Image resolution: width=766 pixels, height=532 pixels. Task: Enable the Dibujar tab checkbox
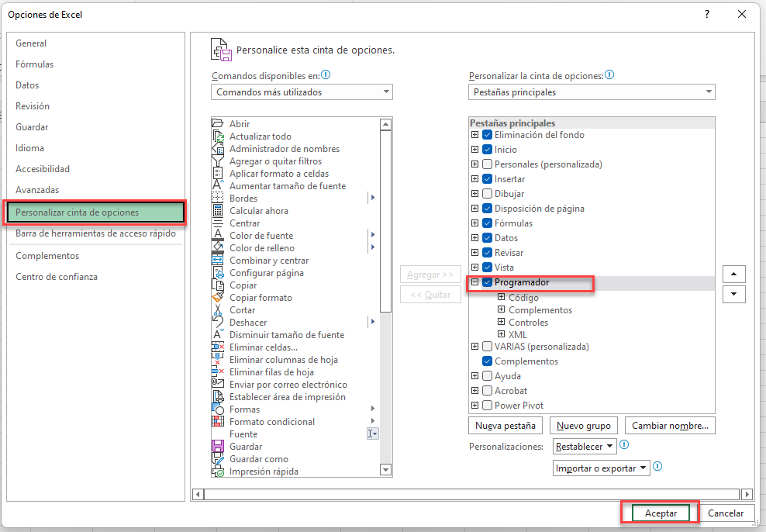(487, 193)
